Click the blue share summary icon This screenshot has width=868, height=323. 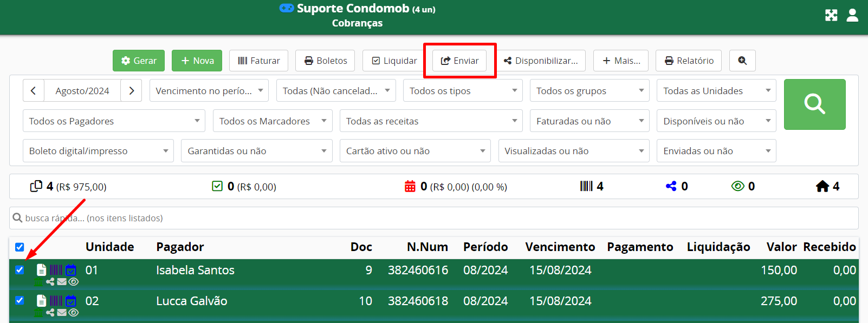point(671,186)
